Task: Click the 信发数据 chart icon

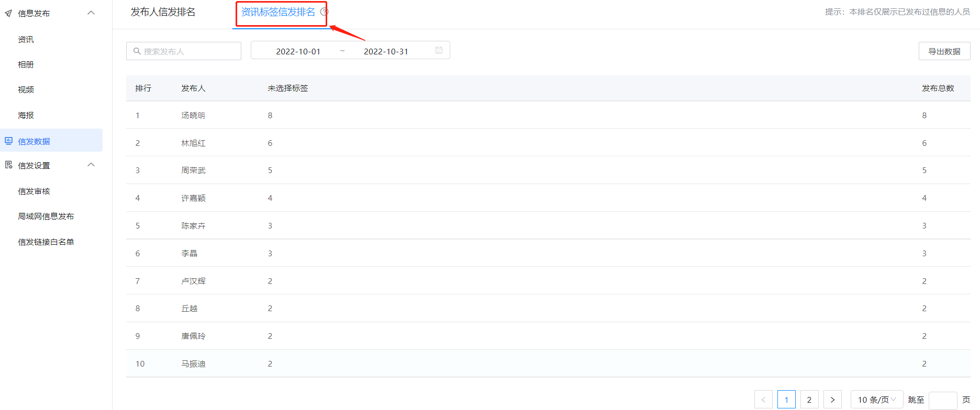Action: click(8, 141)
